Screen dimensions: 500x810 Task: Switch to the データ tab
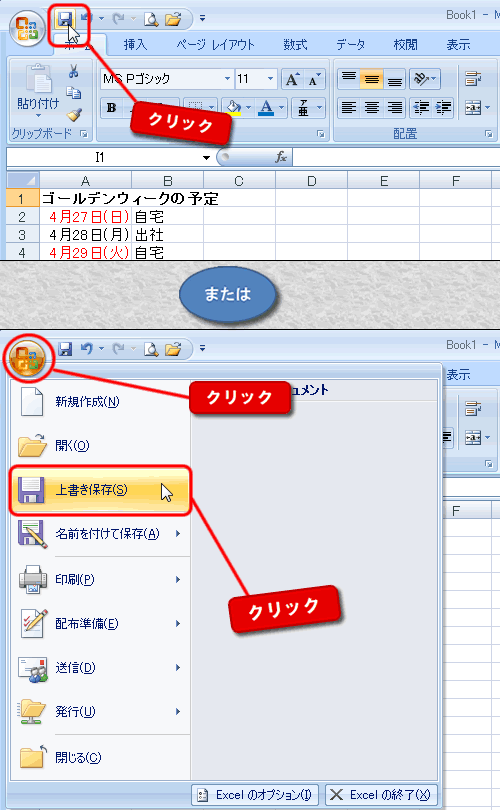click(x=351, y=45)
